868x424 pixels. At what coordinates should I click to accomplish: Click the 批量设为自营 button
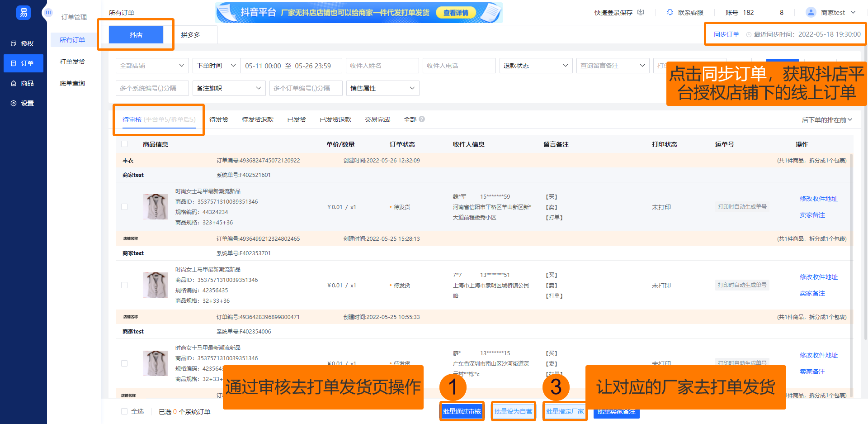pyautogui.click(x=513, y=411)
